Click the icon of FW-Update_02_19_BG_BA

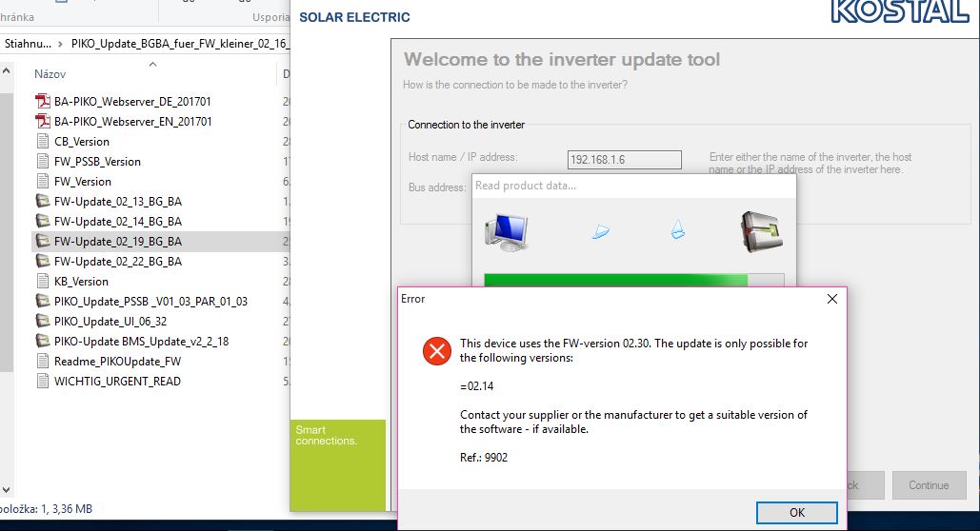43,241
